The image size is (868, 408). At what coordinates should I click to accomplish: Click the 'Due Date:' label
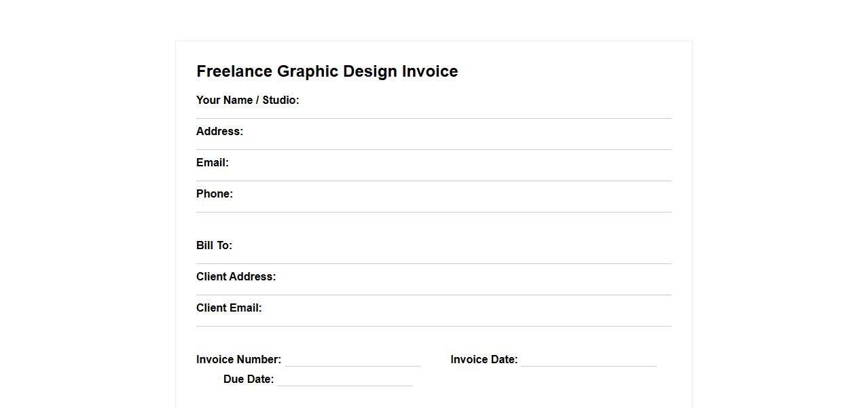[x=248, y=379]
